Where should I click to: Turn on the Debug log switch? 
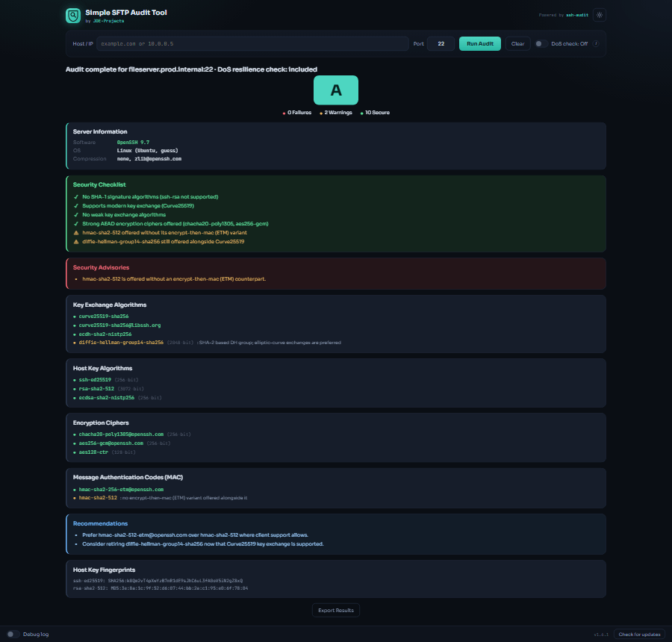13,634
